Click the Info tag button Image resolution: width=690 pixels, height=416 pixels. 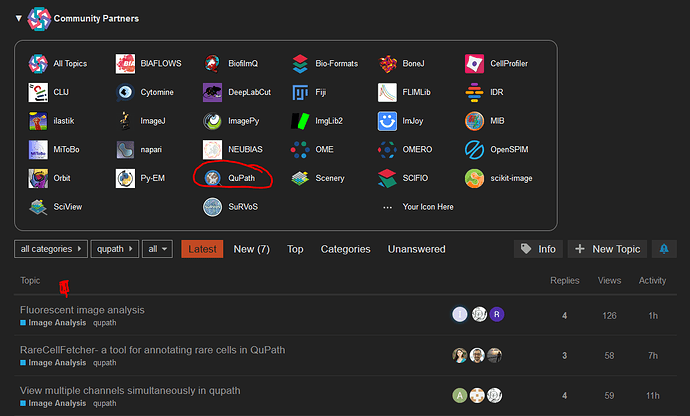pyautogui.click(x=539, y=249)
